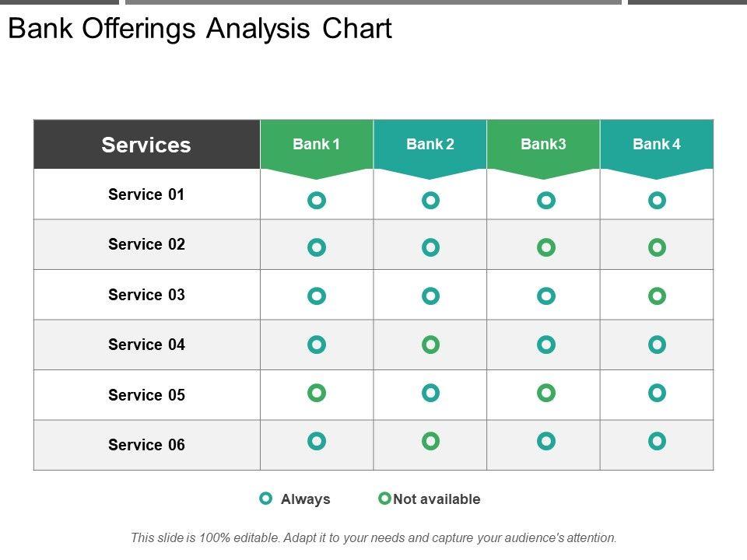Image resolution: width=747 pixels, height=560 pixels.
Task: Click the Service 04 green circle under Bank 2
Action: pos(430,344)
